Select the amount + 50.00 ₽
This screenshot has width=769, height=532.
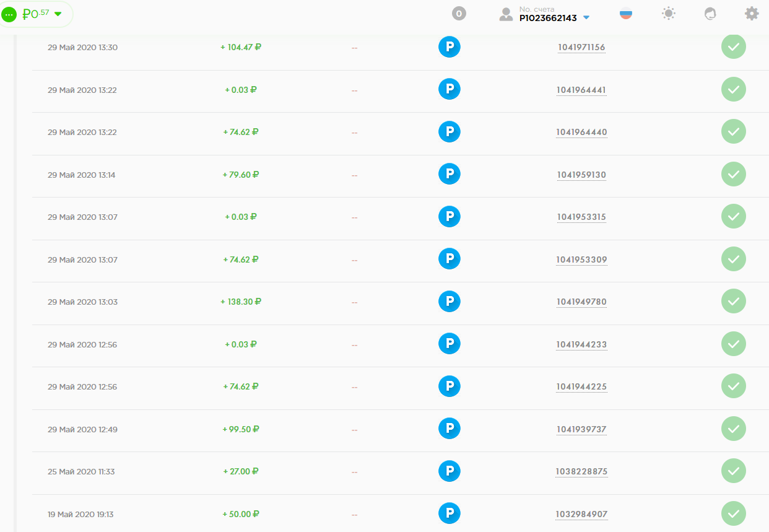(241, 514)
